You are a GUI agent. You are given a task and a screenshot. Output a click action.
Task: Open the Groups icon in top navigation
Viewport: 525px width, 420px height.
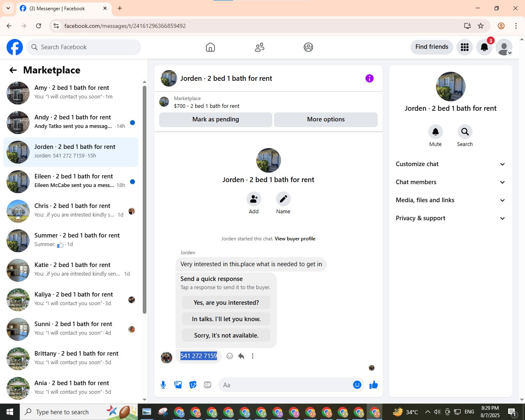point(308,47)
